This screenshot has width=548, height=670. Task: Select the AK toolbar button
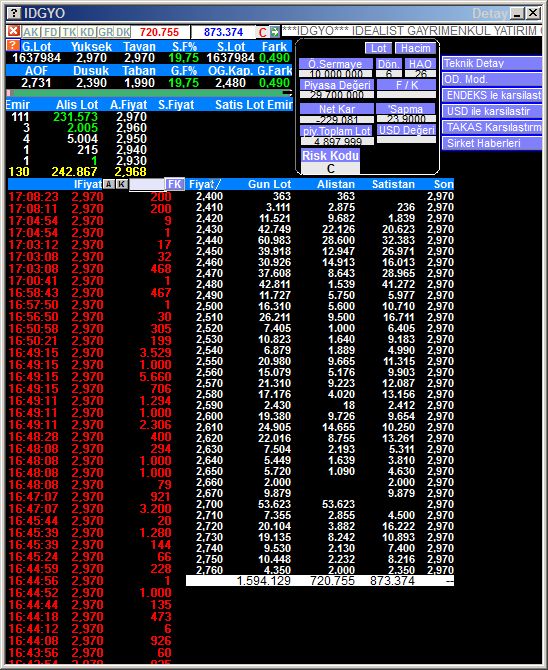(x=31, y=32)
